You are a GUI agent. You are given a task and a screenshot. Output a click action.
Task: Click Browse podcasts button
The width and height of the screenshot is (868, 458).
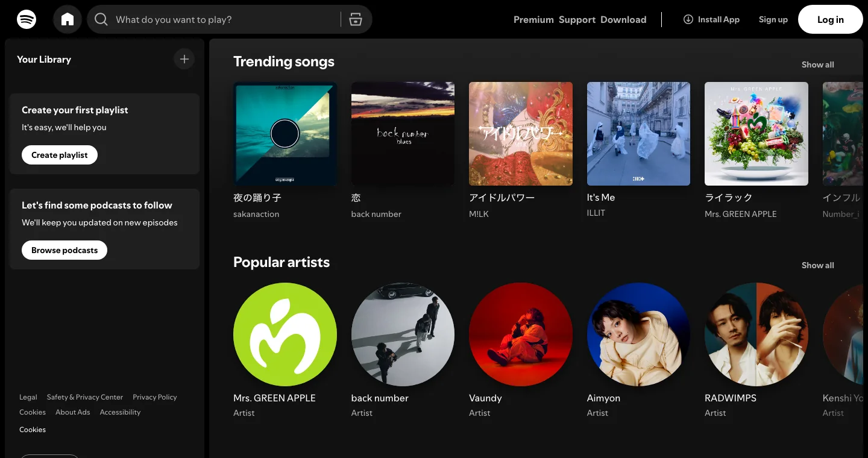click(64, 250)
